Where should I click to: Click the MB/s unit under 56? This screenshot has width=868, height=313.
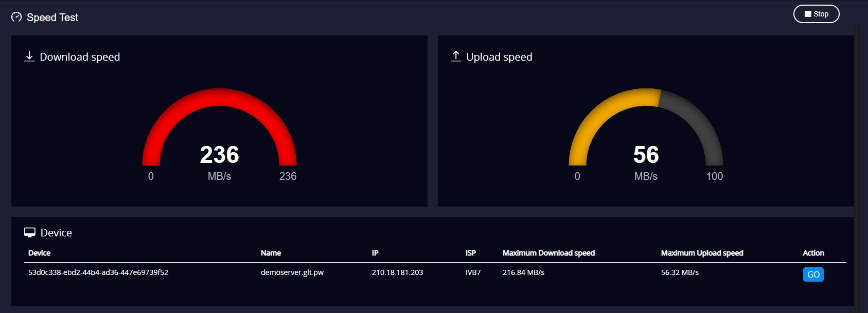pos(646,176)
